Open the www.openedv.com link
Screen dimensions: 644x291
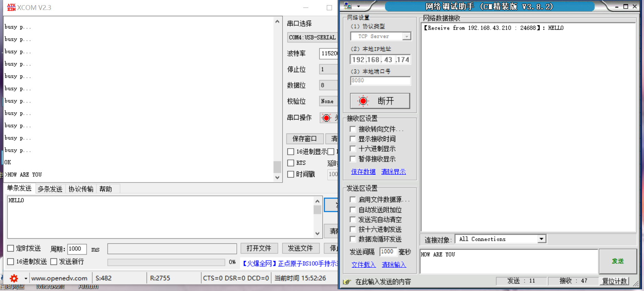coord(59,278)
